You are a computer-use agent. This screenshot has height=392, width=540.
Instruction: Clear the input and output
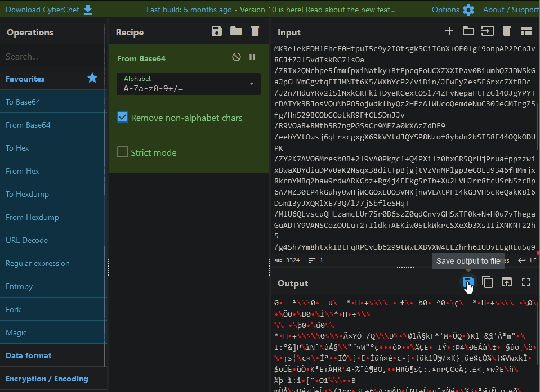pos(507,31)
